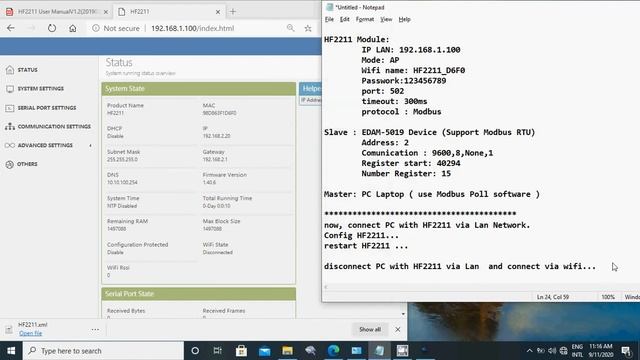
Task: Open Mail app from taskbar
Action: pos(264,351)
